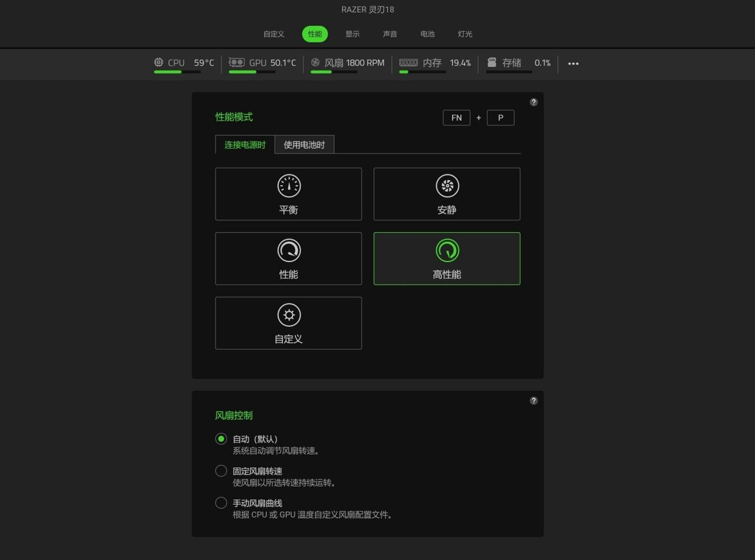The width and height of the screenshot is (755, 560).
Task: Choose the 性能 performance mode button
Action: (x=288, y=259)
